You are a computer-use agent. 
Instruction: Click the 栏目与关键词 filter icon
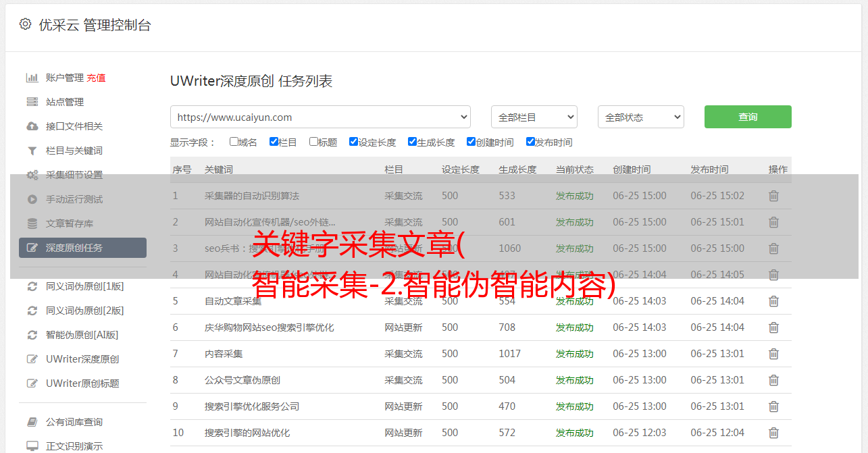click(32, 151)
